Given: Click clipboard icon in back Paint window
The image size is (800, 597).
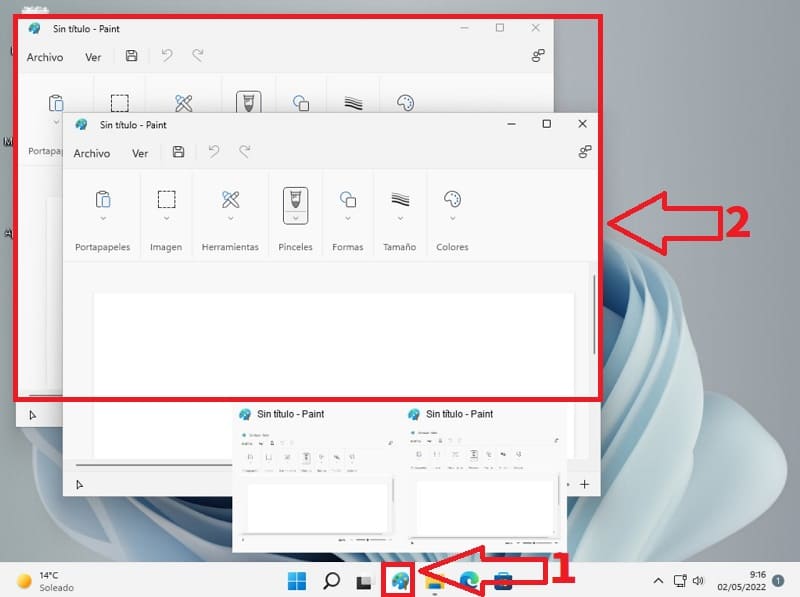Looking at the screenshot, I should click(56, 103).
